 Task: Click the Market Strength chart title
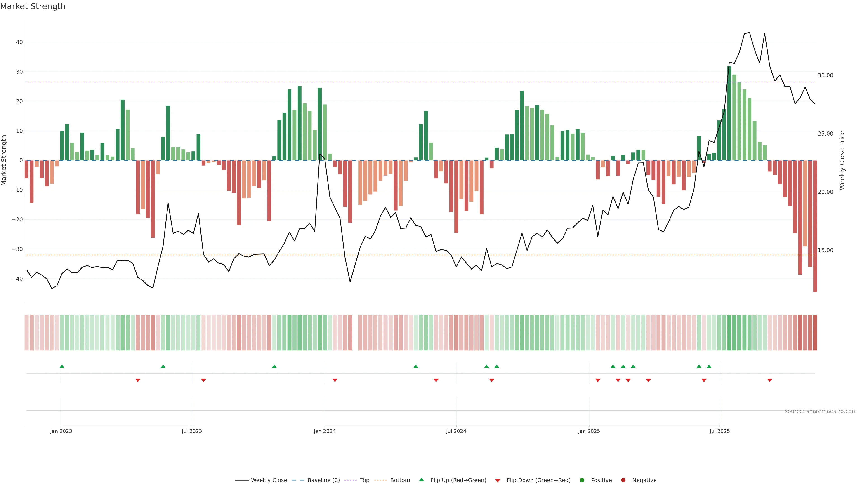click(x=33, y=6)
